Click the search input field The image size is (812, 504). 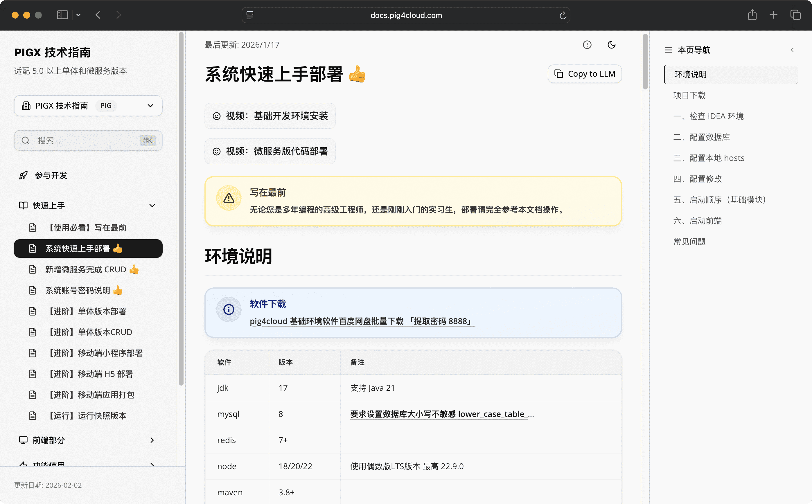pos(88,140)
